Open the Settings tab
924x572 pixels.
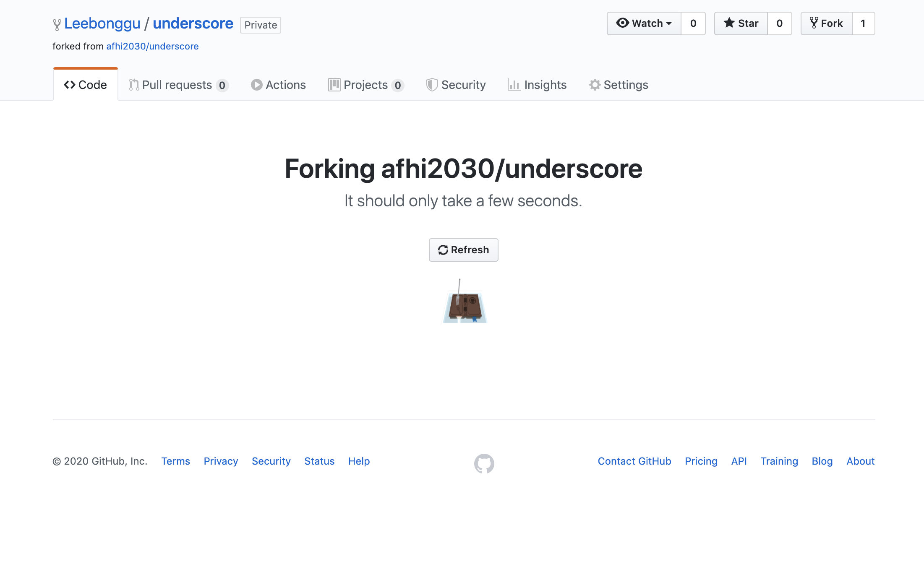tap(619, 85)
